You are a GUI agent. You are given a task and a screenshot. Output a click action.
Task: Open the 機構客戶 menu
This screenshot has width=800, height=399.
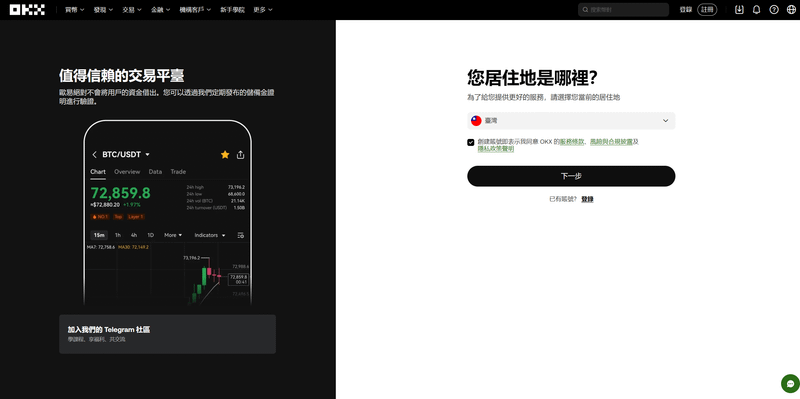pyautogui.click(x=195, y=10)
